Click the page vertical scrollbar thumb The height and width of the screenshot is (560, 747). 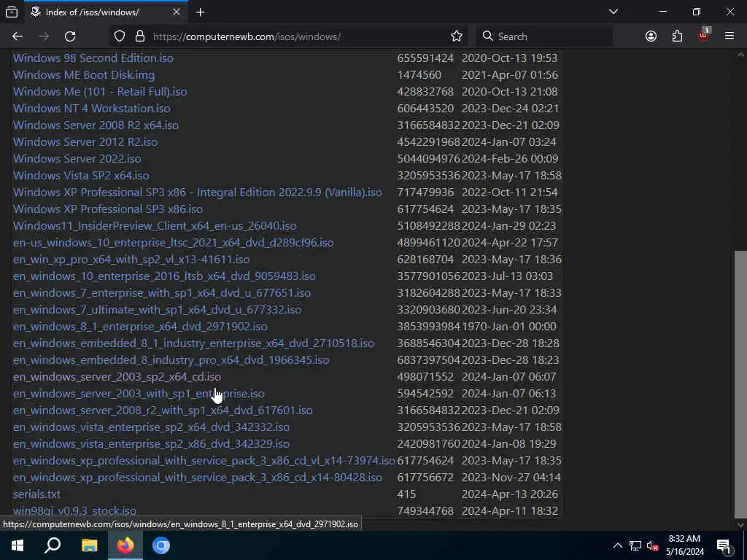(740, 384)
